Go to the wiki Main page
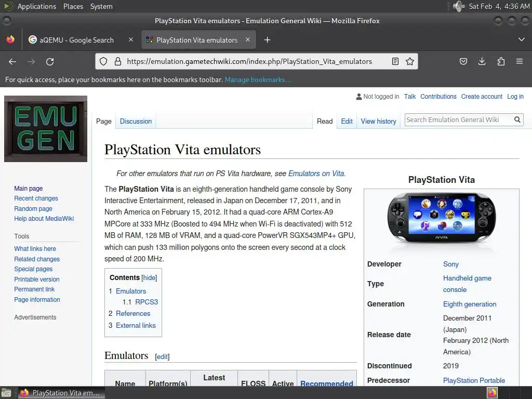The height and width of the screenshot is (399, 532). (x=29, y=188)
